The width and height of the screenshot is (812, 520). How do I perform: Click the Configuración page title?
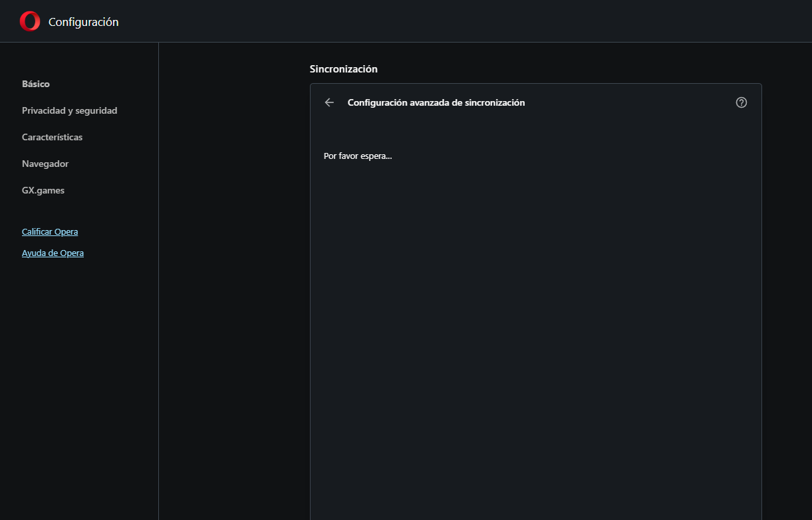(83, 22)
